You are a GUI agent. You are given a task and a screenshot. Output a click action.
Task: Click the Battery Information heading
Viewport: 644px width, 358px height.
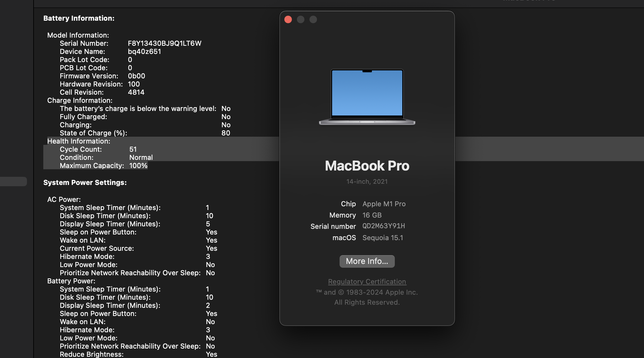coord(79,18)
